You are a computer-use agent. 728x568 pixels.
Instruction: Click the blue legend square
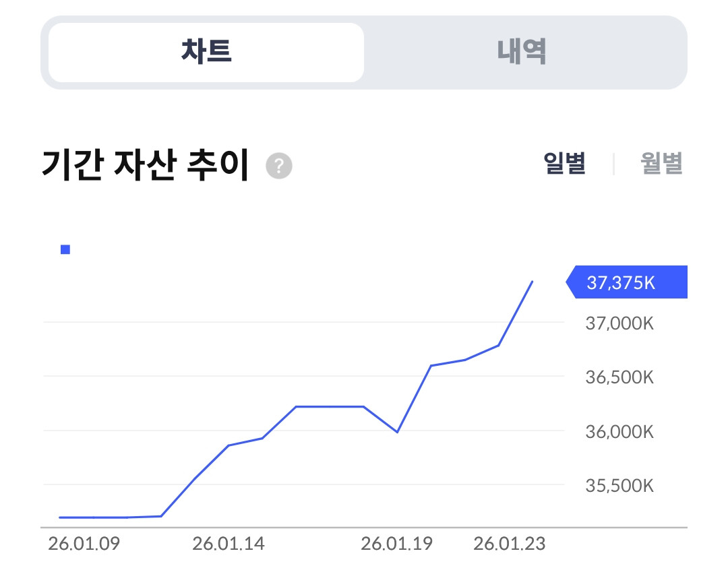(x=65, y=250)
